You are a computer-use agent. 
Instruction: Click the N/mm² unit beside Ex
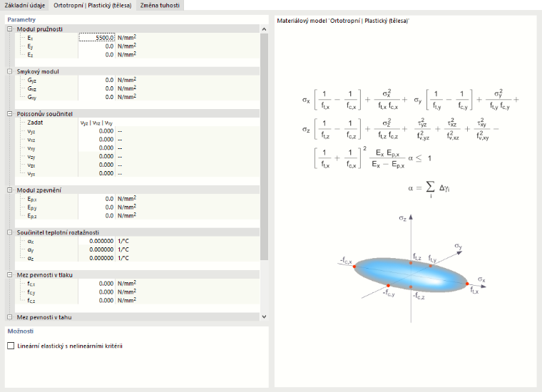click(x=127, y=37)
